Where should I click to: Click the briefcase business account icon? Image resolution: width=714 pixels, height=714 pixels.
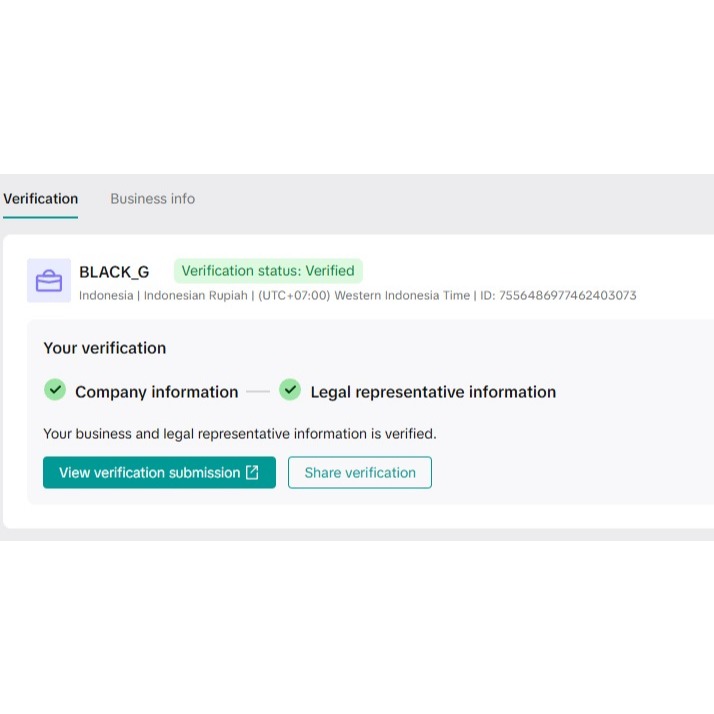pos(49,281)
